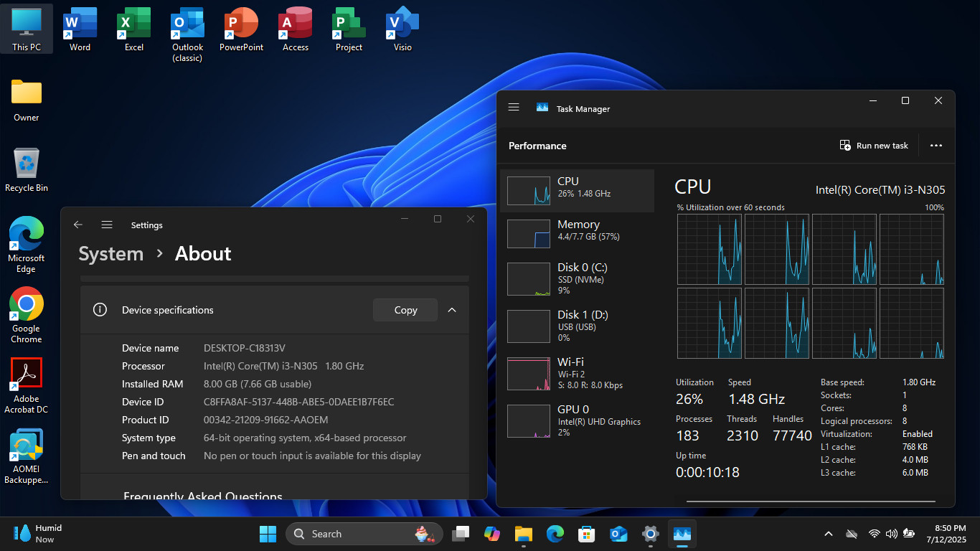
Task: Open Task View on the taskbar
Action: [x=460, y=534]
